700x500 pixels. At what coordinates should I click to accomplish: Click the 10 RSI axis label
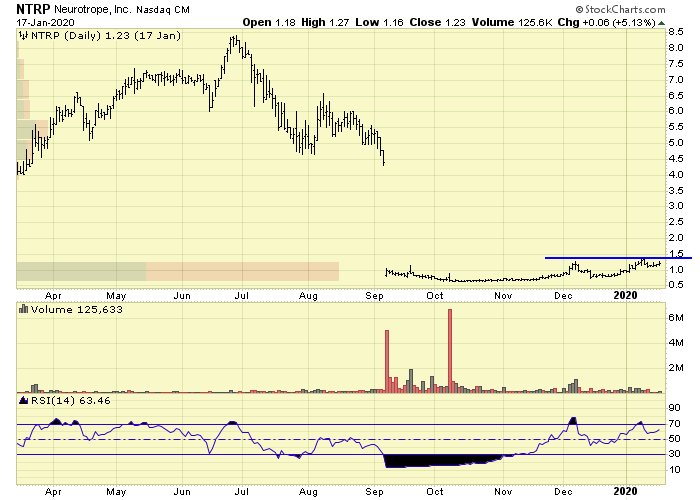(675, 470)
